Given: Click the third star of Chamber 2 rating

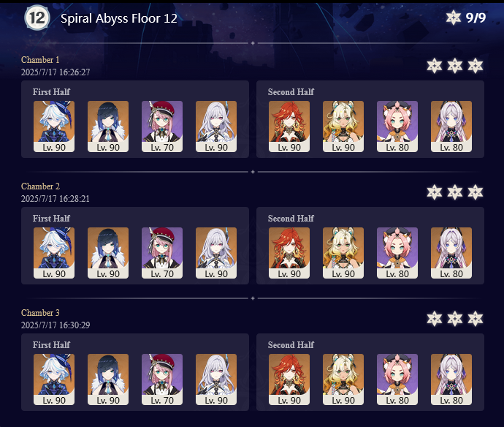Looking at the screenshot, I should pos(476,192).
